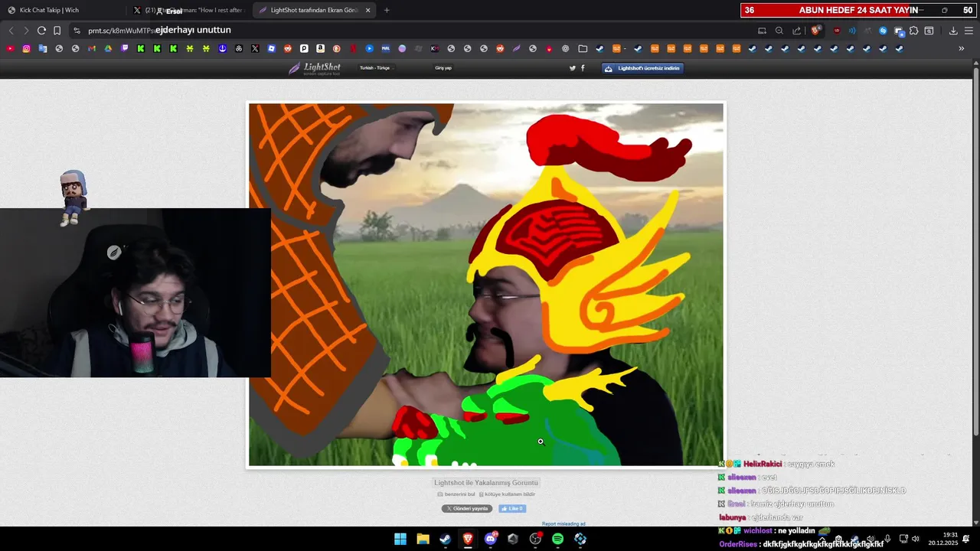Click the share page icon in address bar
The width and height of the screenshot is (980, 551).
tap(796, 31)
